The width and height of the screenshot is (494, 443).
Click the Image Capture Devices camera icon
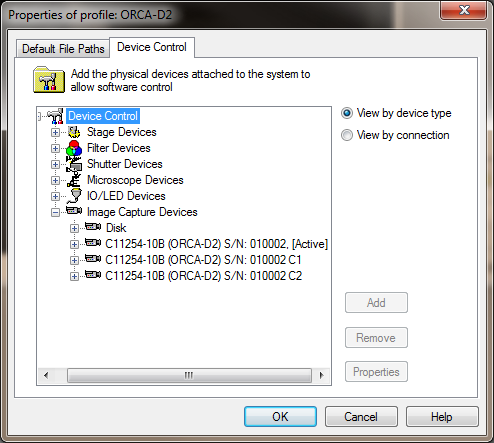(74, 211)
